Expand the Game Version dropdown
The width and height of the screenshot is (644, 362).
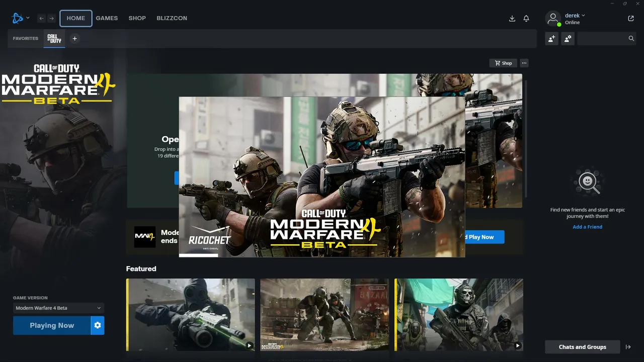tap(58, 308)
